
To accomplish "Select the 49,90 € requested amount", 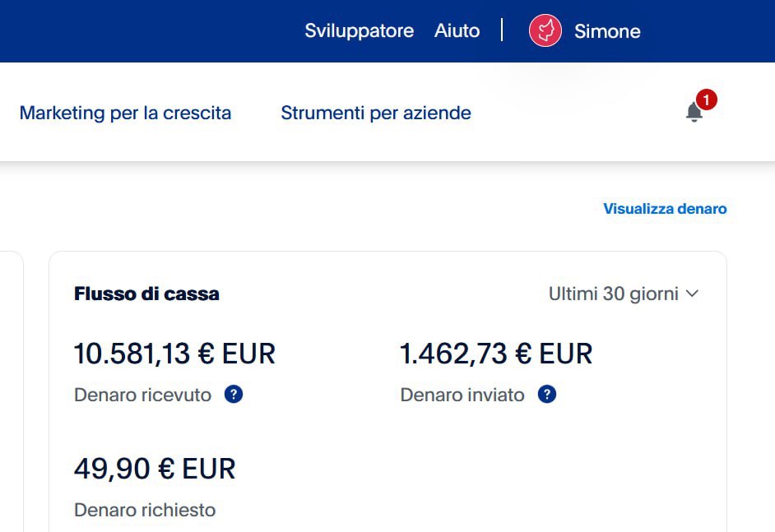I will click(x=155, y=469).
